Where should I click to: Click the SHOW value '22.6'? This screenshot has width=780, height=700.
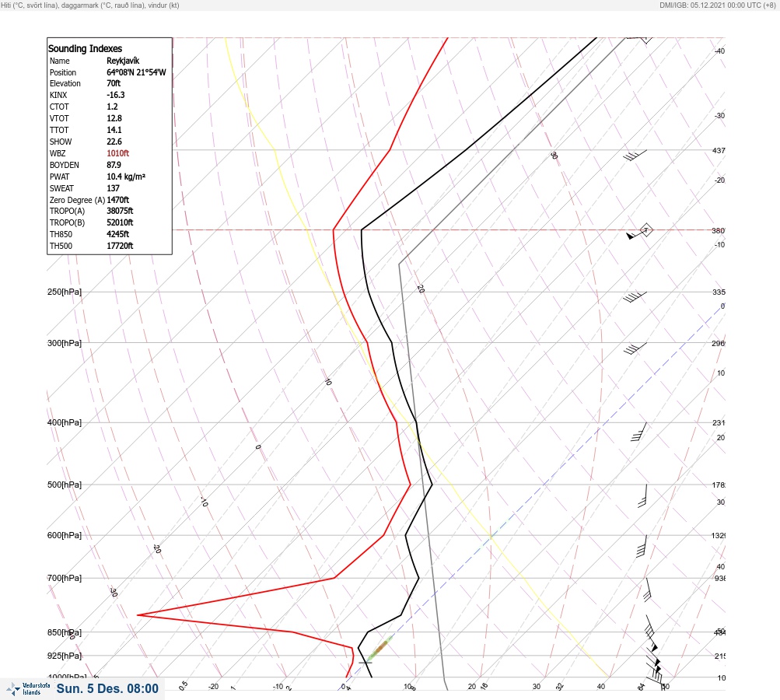click(x=114, y=142)
